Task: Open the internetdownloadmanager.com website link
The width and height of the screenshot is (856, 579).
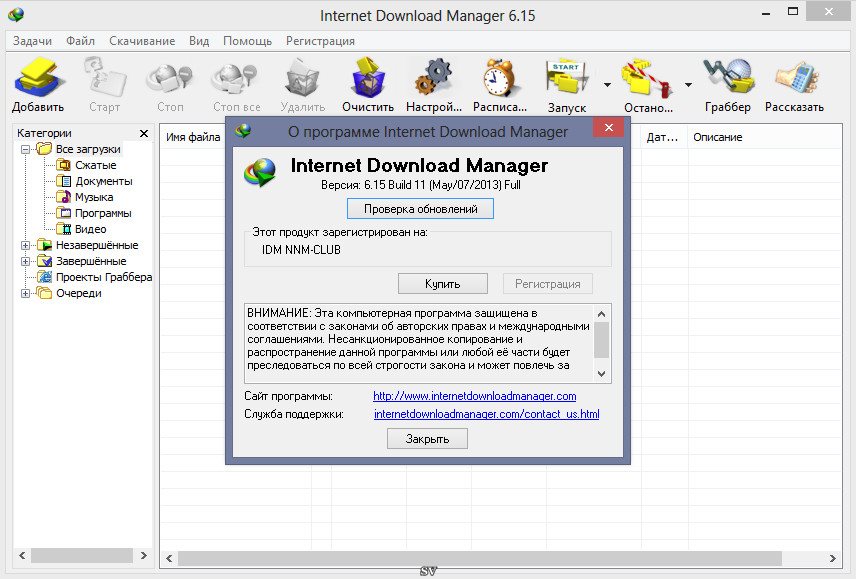Action: coord(475,396)
